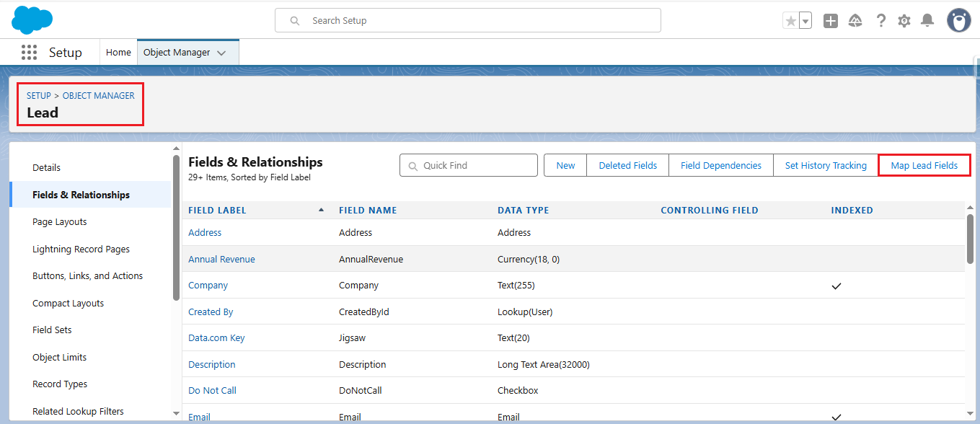Open the Description field link
Image resolution: width=980 pixels, height=424 pixels.
pyautogui.click(x=211, y=364)
